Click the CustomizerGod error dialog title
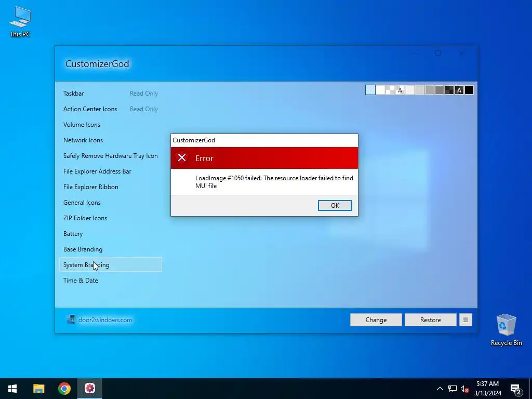The image size is (532, 399). (x=194, y=140)
